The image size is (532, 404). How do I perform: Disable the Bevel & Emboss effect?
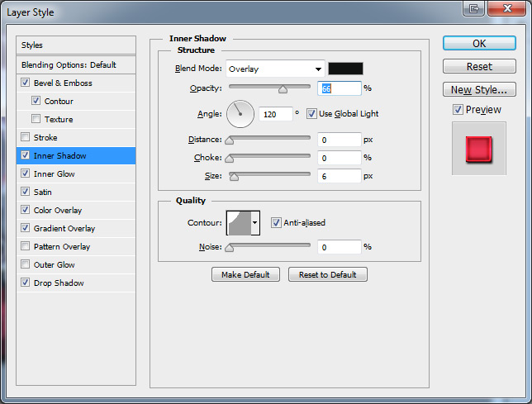coord(26,83)
